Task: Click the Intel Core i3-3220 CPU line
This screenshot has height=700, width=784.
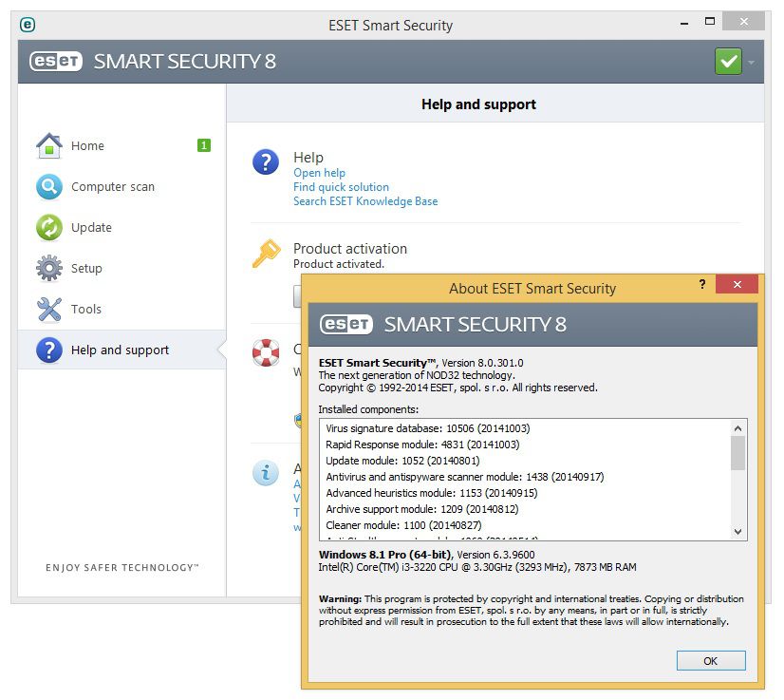Action: [477, 567]
